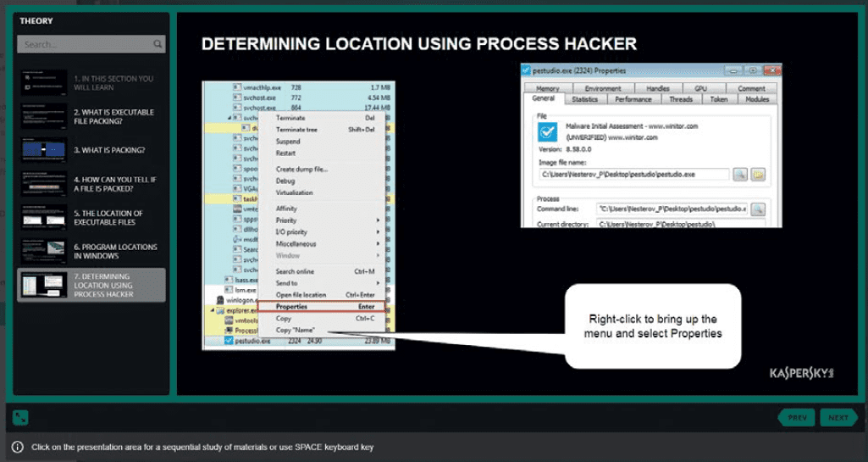
Task: Open the Modules tab
Action: point(757,100)
